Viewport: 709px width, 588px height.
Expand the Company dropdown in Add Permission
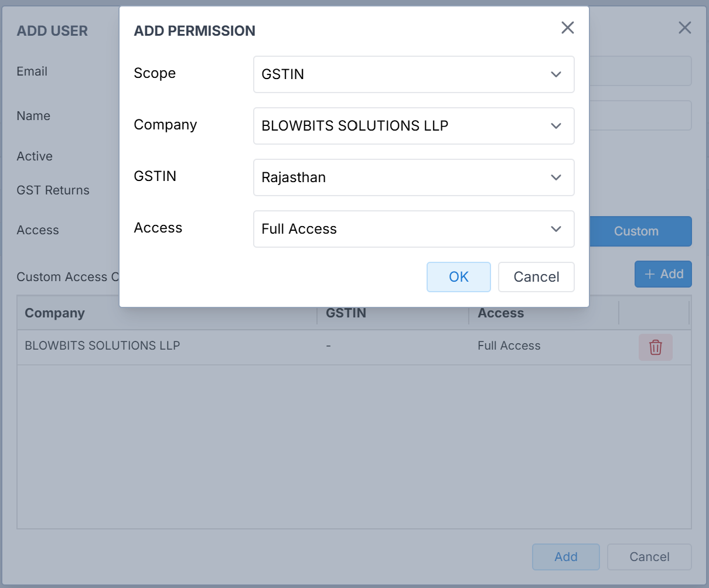point(413,126)
